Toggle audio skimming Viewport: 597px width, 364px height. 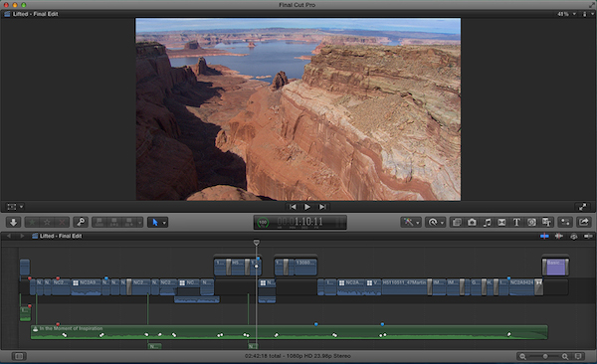559,237
